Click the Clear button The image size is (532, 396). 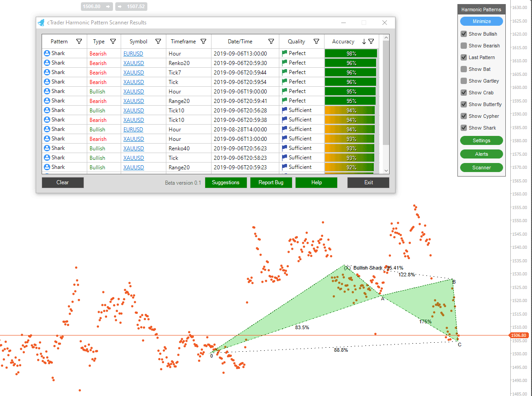[x=63, y=182]
